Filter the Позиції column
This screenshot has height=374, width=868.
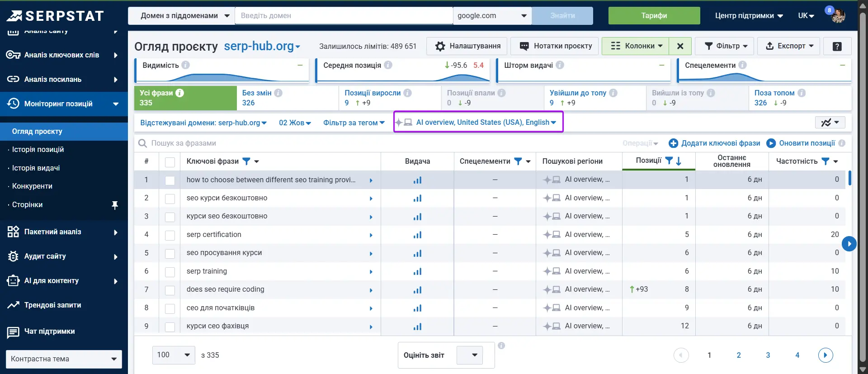(x=669, y=161)
